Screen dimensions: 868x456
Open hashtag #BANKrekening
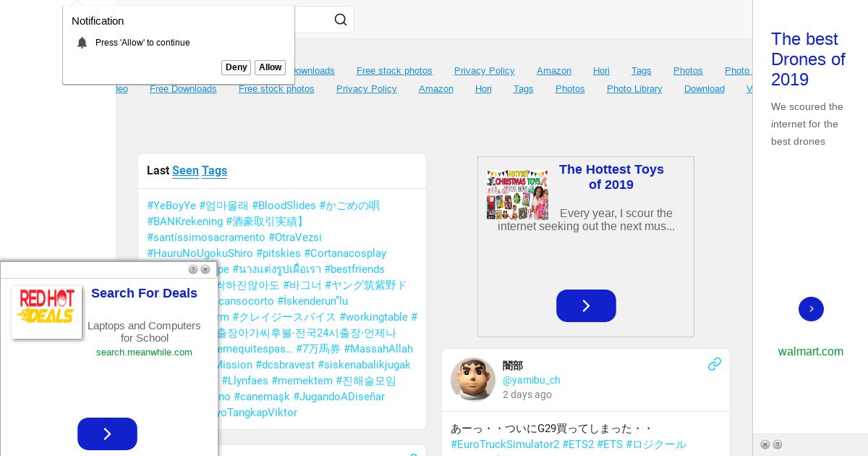pyautogui.click(x=184, y=221)
